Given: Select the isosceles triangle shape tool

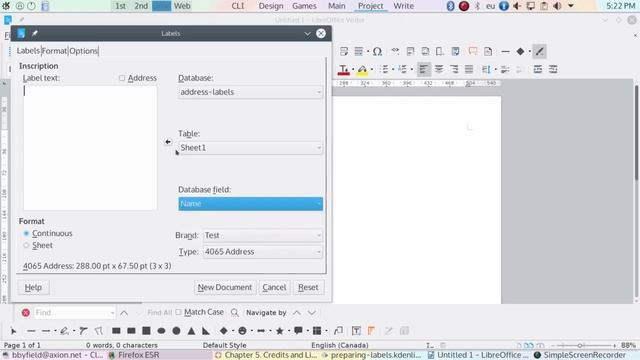Looking at the screenshot, I should tap(191, 331).
